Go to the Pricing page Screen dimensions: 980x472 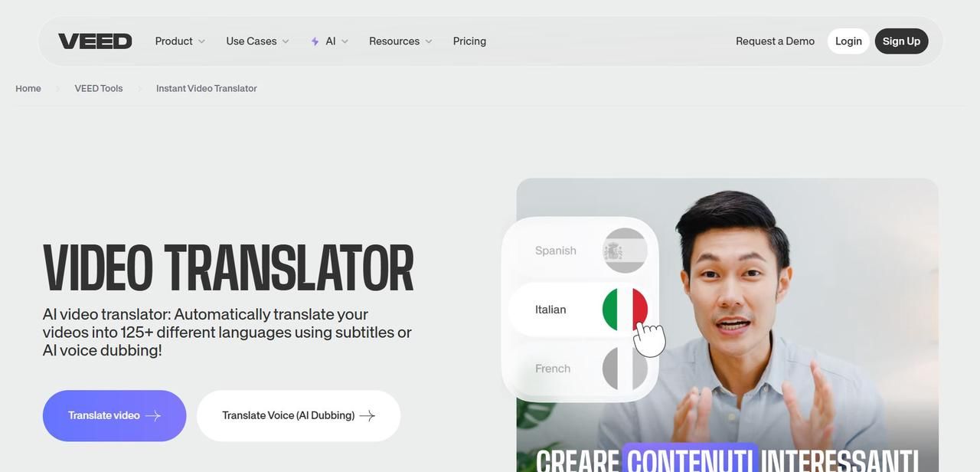click(469, 41)
